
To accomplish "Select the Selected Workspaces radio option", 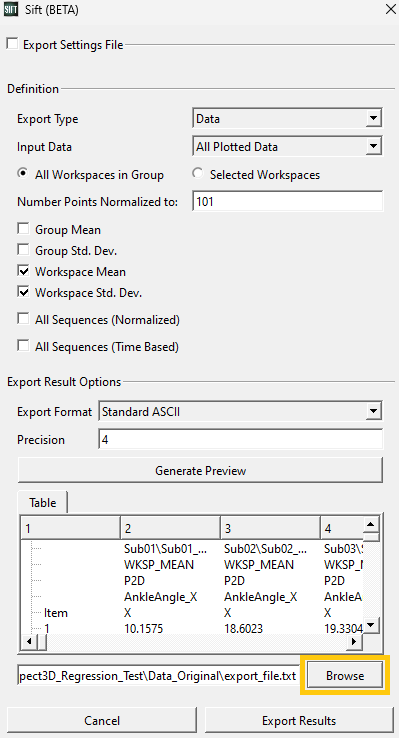I will point(198,174).
